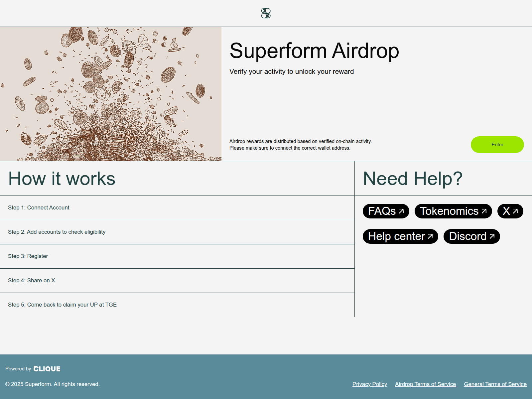The image size is (532, 399).
Task: Open the Airdrop Terms of Service link
Action: point(425,384)
